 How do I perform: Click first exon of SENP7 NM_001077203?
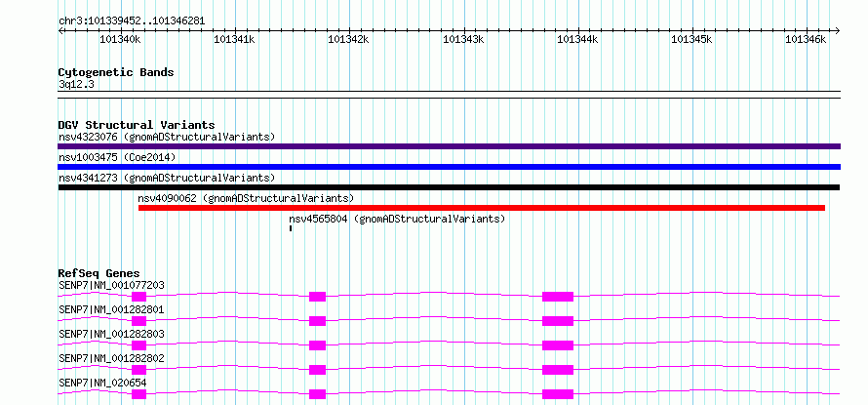click(138, 297)
